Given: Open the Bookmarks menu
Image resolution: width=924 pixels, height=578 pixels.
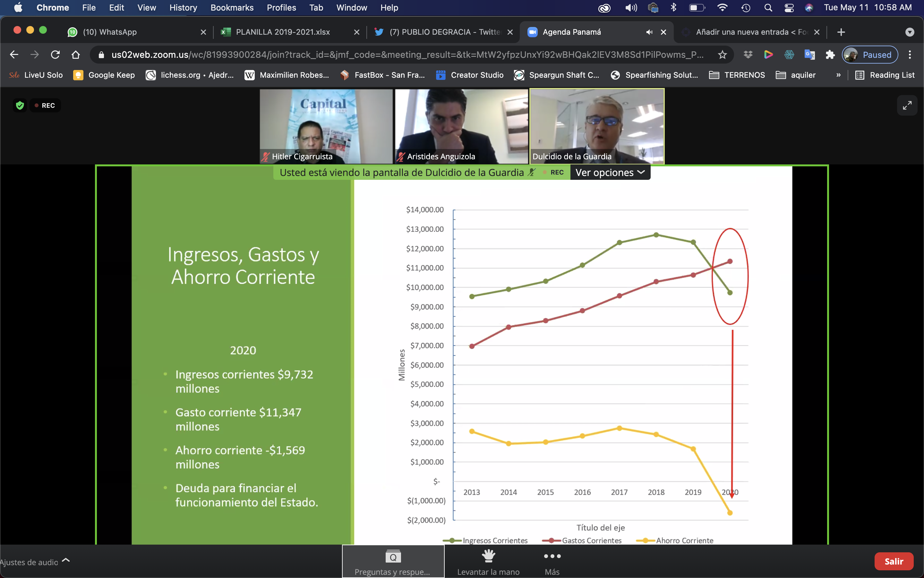Looking at the screenshot, I should tap(232, 8).
